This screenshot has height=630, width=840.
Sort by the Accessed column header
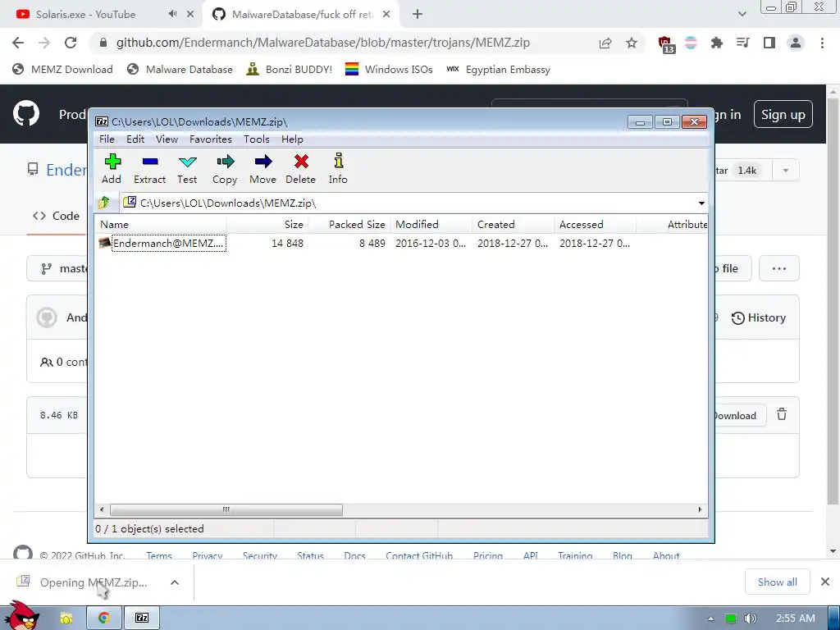[596, 225]
